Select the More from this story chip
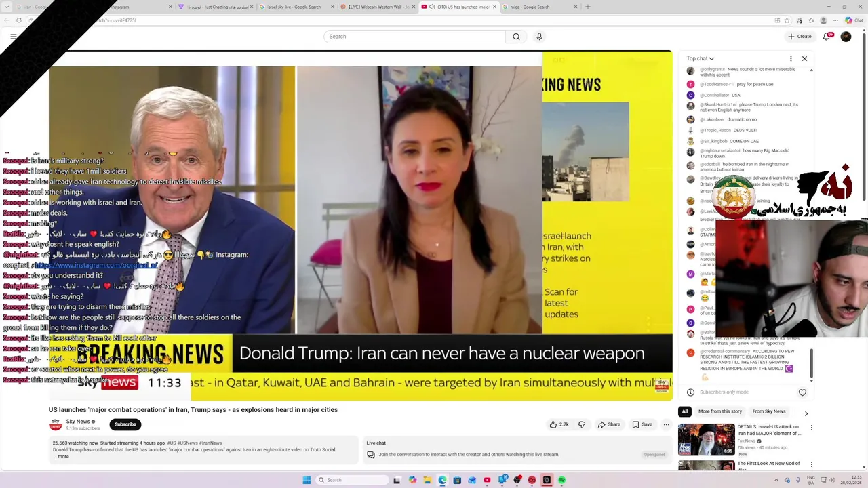868x488 pixels. pyautogui.click(x=719, y=411)
